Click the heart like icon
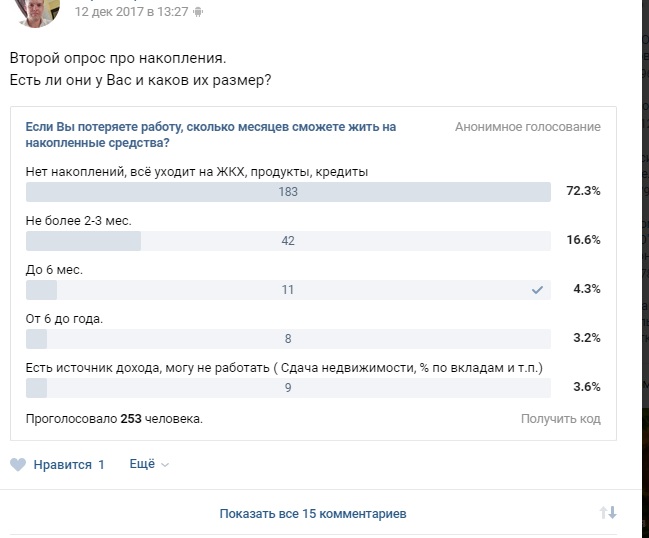Screen dimensions: 649x538 click(x=18, y=465)
